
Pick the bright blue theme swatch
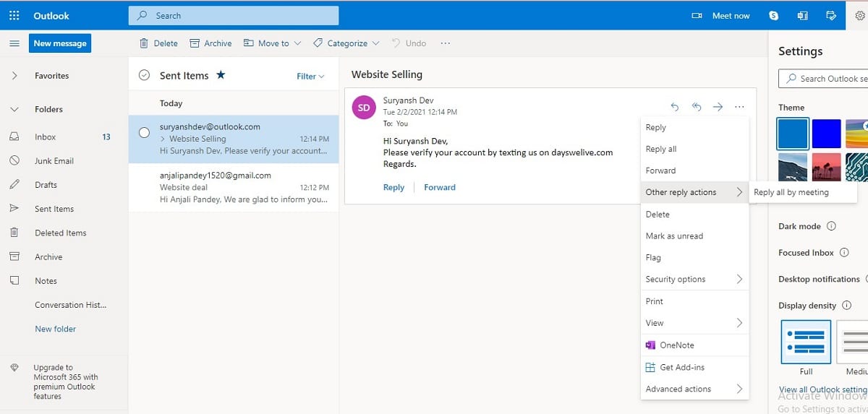pyautogui.click(x=826, y=134)
